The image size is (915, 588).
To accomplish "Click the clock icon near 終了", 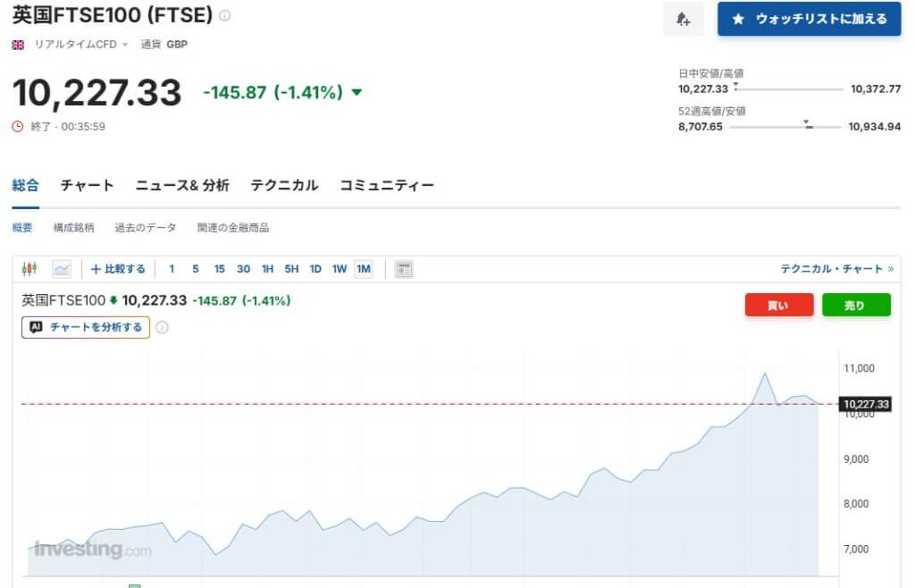I will pos(18,127).
